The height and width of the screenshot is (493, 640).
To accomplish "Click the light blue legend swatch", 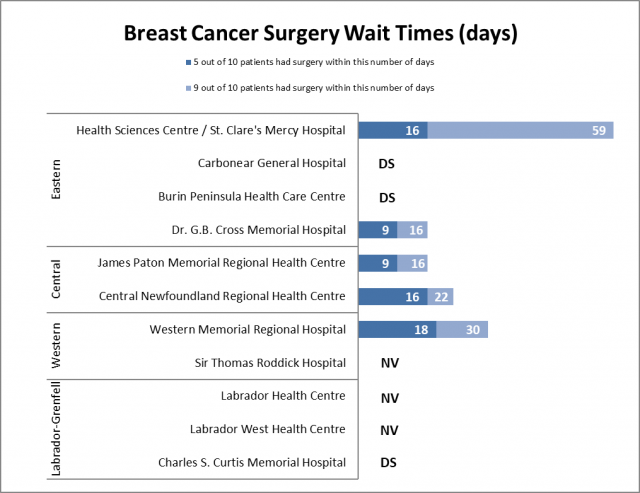I will 187,88.
